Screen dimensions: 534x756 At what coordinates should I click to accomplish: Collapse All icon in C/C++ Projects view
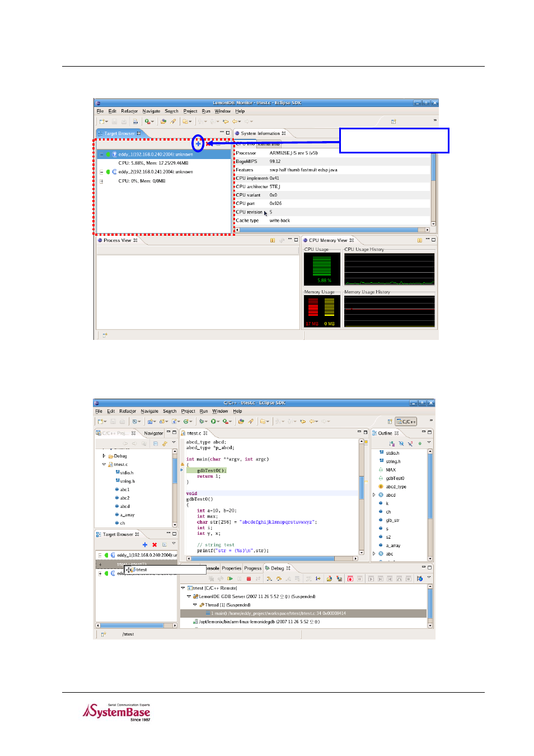point(155,444)
